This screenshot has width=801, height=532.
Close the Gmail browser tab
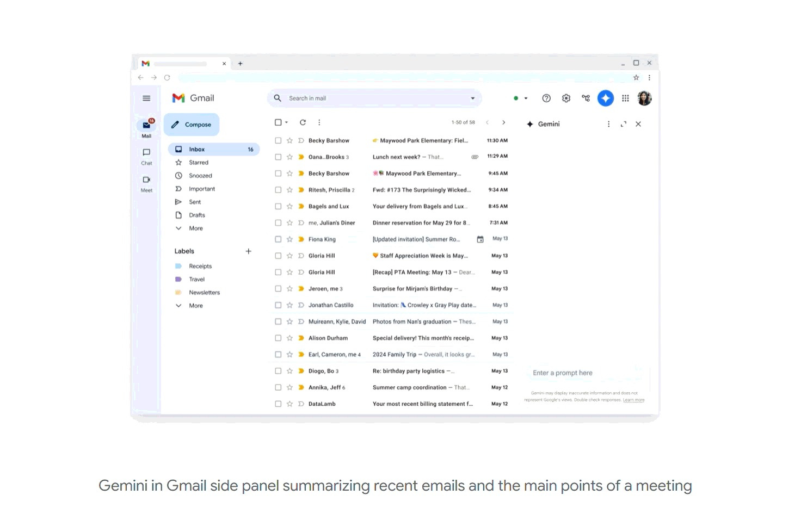click(224, 64)
